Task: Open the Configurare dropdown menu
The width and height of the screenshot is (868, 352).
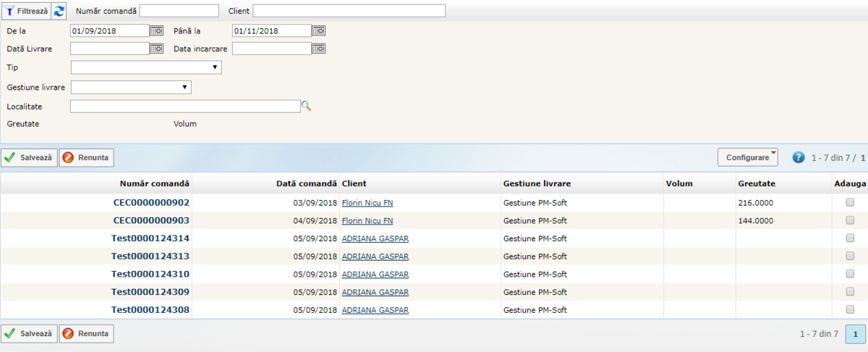Action: 747,157
